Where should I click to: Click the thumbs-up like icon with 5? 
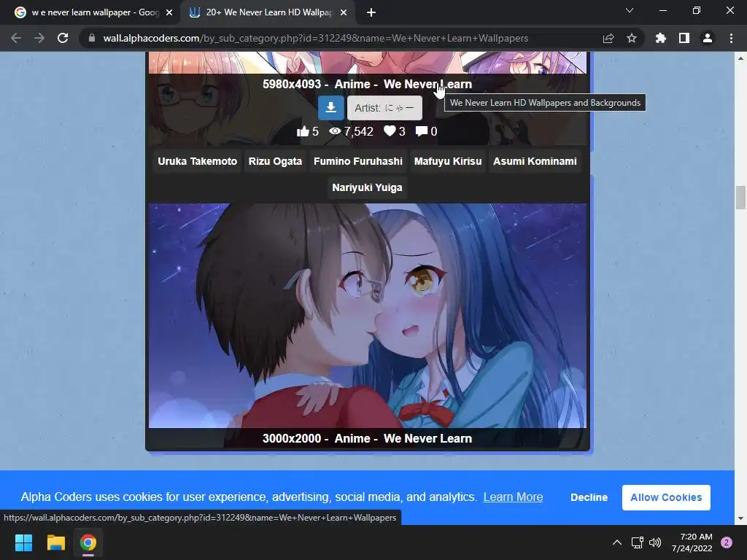[303, 131]
